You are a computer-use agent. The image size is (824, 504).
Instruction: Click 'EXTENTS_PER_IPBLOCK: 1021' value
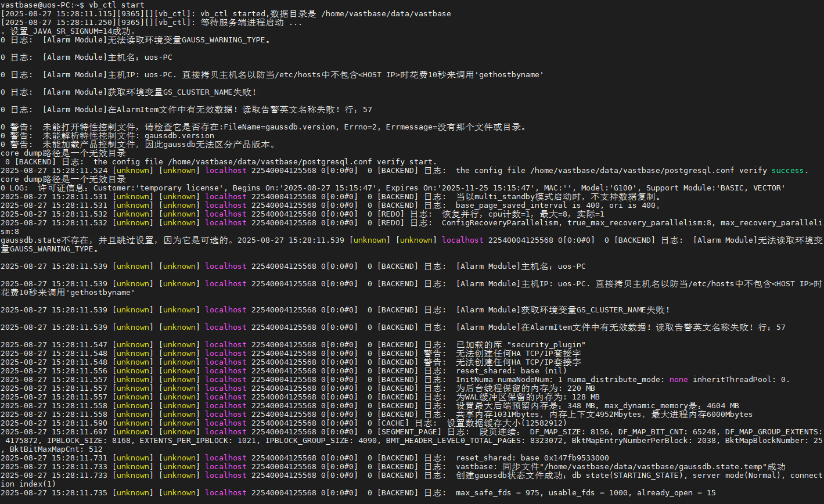(198, 440)
